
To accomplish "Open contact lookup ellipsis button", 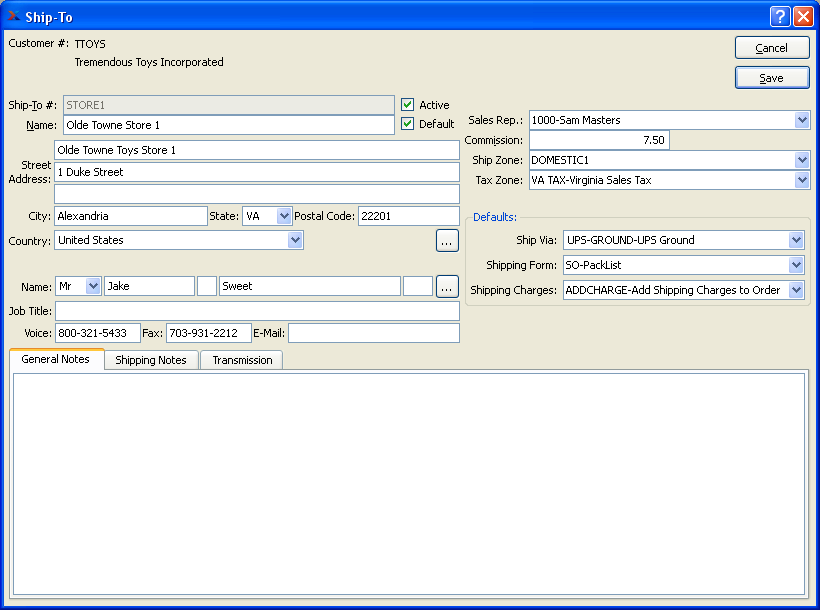I will tap(447, 286).
